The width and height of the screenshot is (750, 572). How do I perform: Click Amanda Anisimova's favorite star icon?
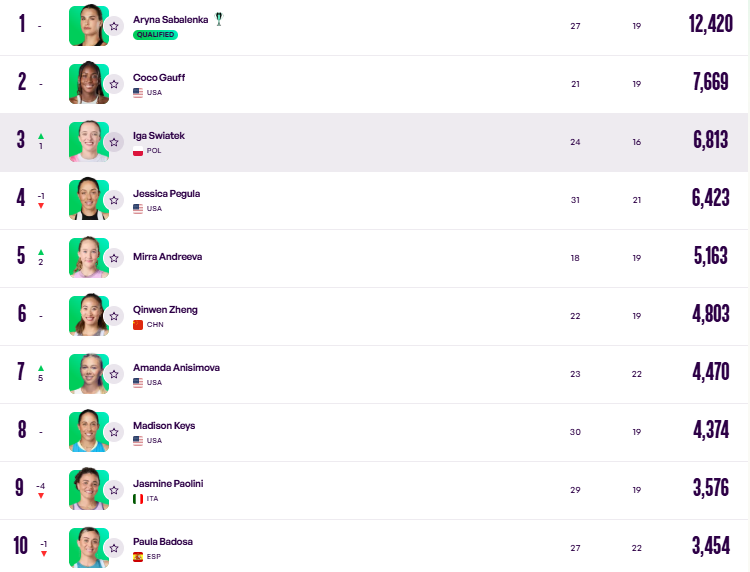114,374
